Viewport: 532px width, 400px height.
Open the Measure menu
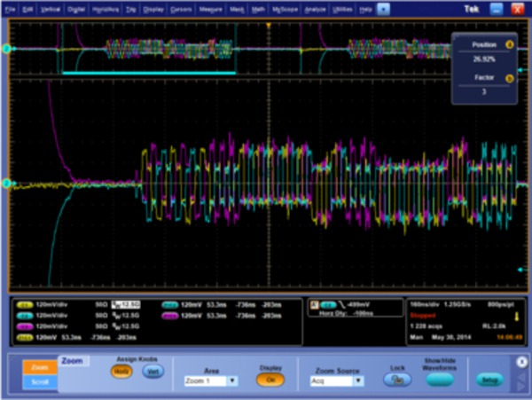[x=212, y=6]
